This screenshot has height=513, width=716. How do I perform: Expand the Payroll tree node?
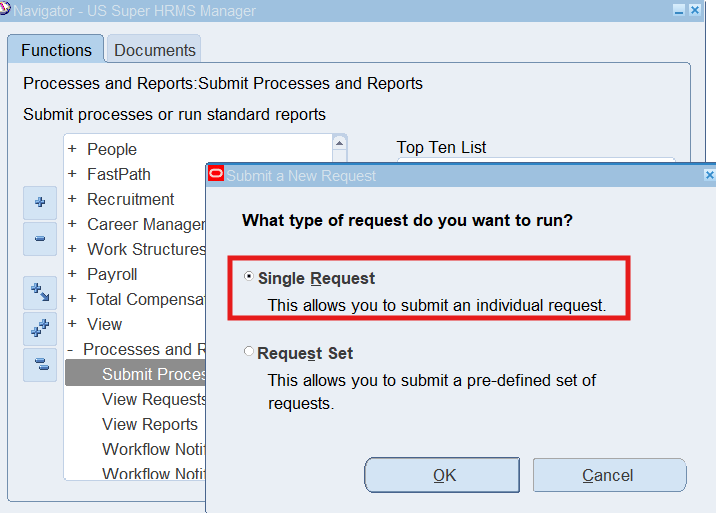(x=72, y=274)
